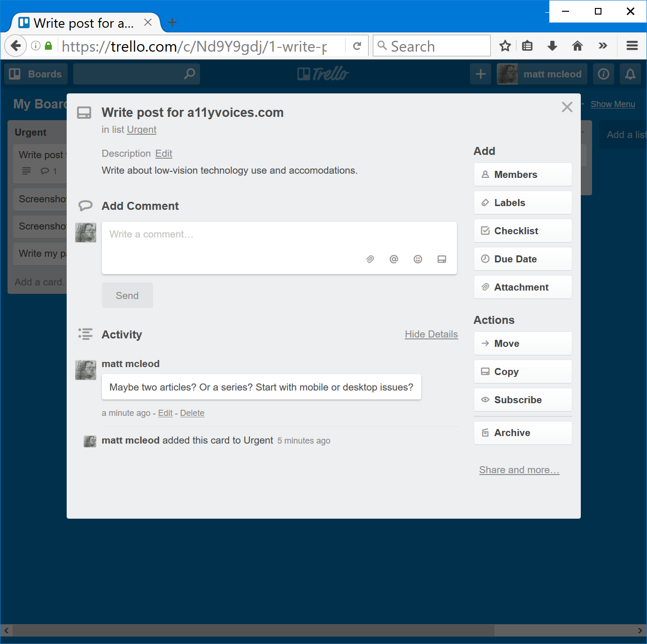
Task: Click the Labels button
Action: [523, 202]
